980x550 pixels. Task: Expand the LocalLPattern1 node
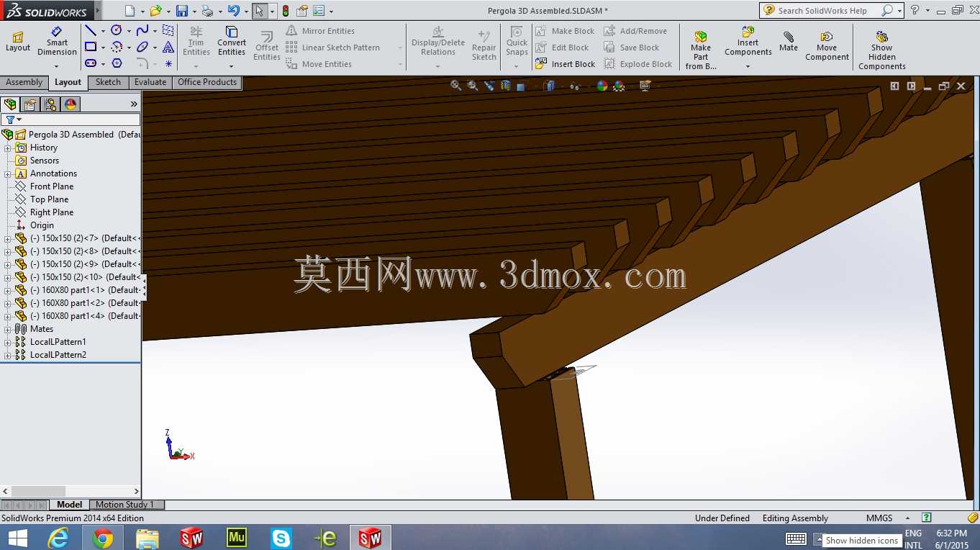(x=8, y=342)
